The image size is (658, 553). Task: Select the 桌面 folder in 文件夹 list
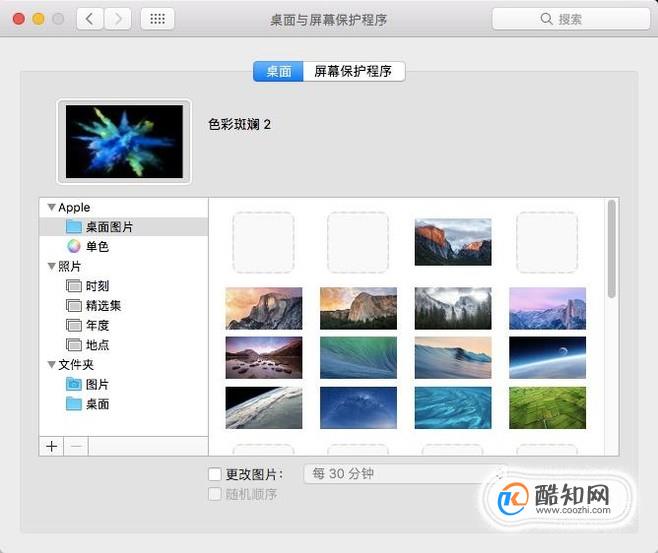pyautogui.click(x=87, y=404)
